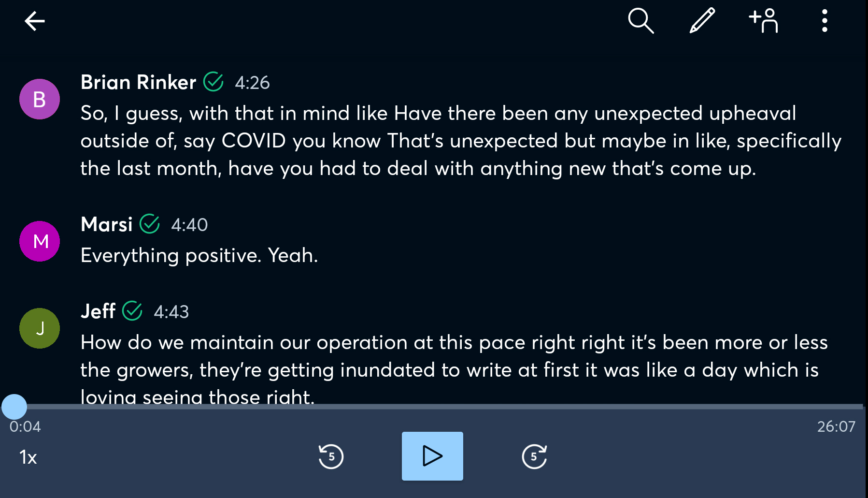Viewport: 868px width, 498px height.
Task: Play the recording
Action: pos(432,456)
